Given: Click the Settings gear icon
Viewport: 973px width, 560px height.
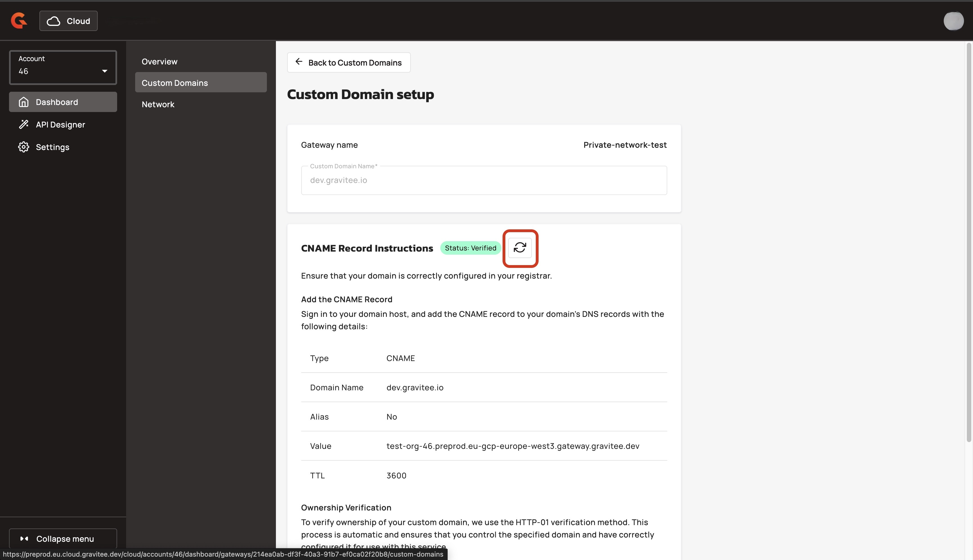Looking at the screenshot, I should (23, 147).
